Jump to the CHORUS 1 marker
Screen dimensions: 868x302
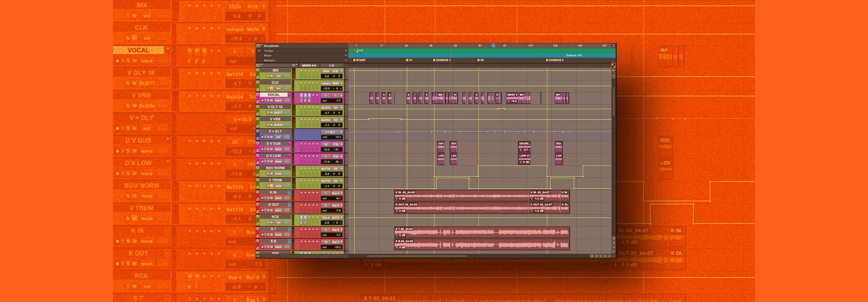pyautogui.click(x=442, y=60)
